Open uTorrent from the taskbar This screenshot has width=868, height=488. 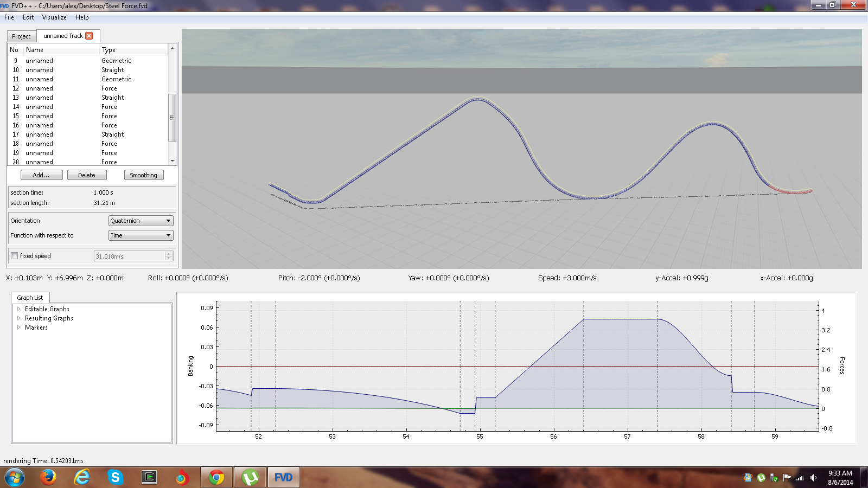(250, 477)
